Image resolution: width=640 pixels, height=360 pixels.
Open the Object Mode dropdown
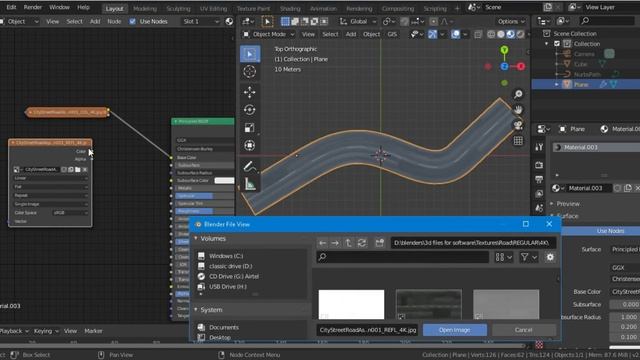pos(269,34)
